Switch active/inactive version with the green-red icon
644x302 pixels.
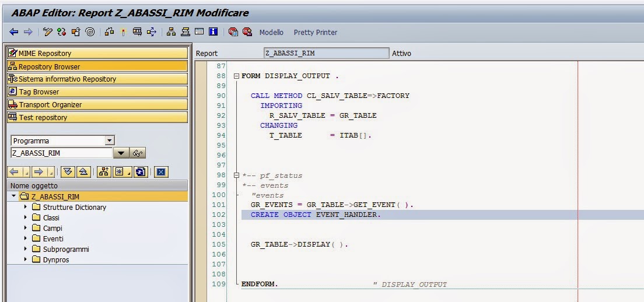[62, 32]
